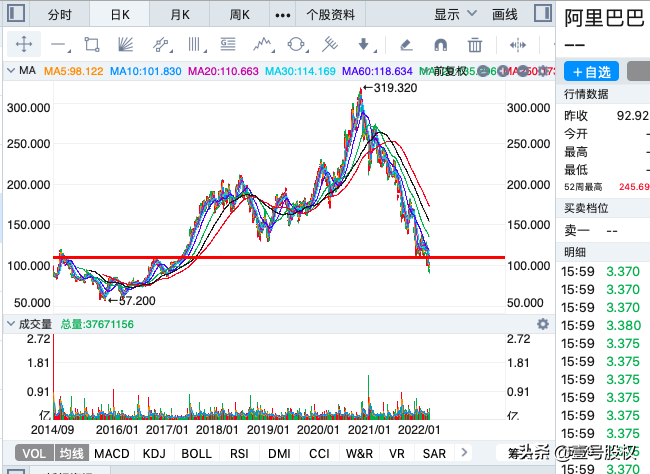Add stock with +自选 button
This screenshot has height=474, width=650.
[x=592, y=72]
